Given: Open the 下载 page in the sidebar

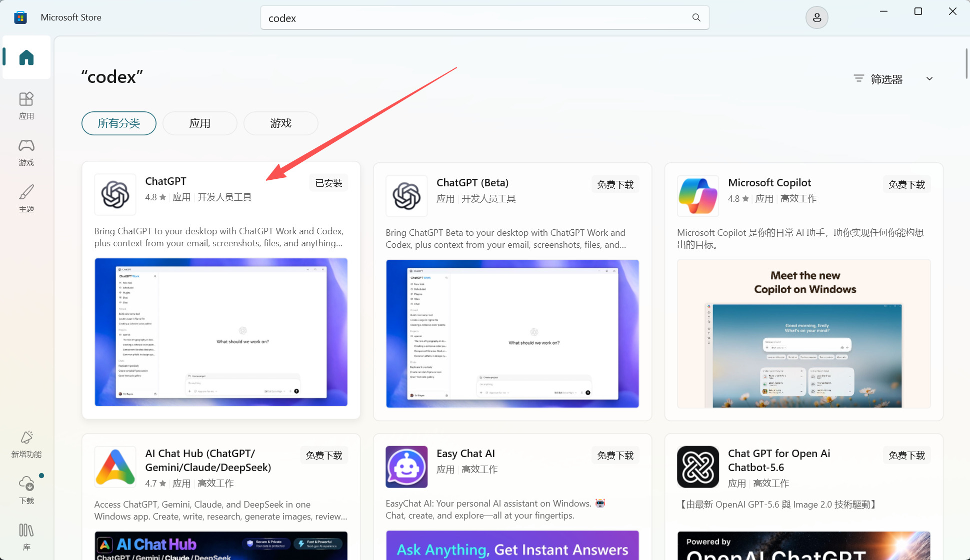Looking at the screenshot, I should pos(26,491).
